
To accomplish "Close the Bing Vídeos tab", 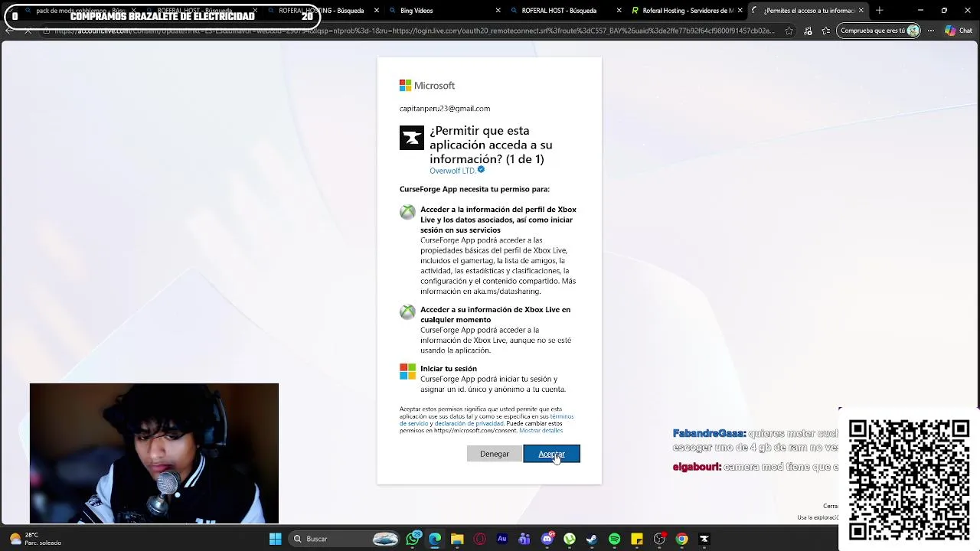I will pos(498,11).
